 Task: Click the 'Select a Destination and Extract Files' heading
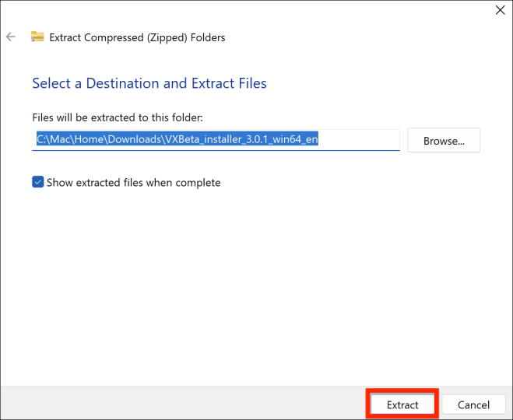[x=149, y=83]
